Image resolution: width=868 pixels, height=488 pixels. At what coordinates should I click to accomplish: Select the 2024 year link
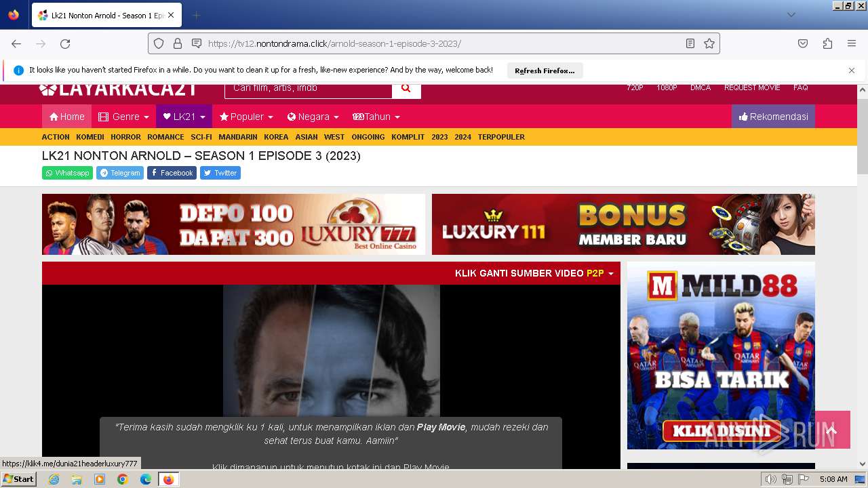click(463, 137)
